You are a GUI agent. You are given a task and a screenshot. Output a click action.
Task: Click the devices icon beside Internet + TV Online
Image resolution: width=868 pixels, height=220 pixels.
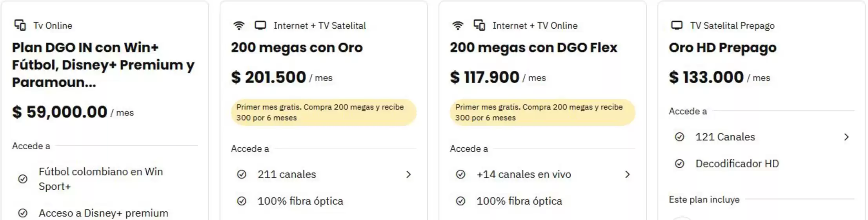point(479,25)
